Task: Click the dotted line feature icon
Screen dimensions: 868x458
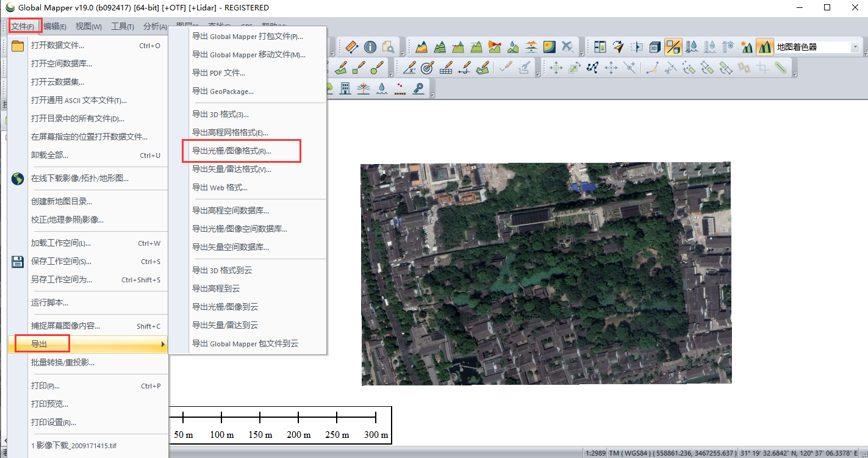Action: [x=400, y=90]
